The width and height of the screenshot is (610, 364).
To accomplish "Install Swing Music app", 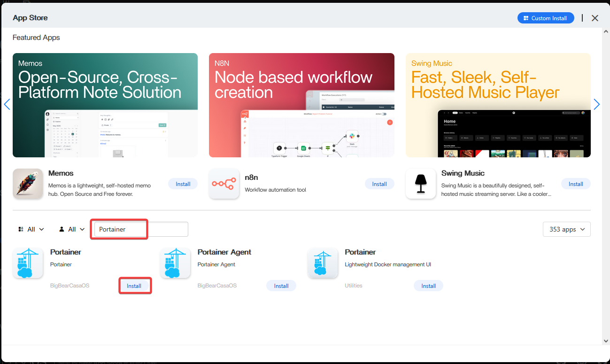I will coord(575,184).
